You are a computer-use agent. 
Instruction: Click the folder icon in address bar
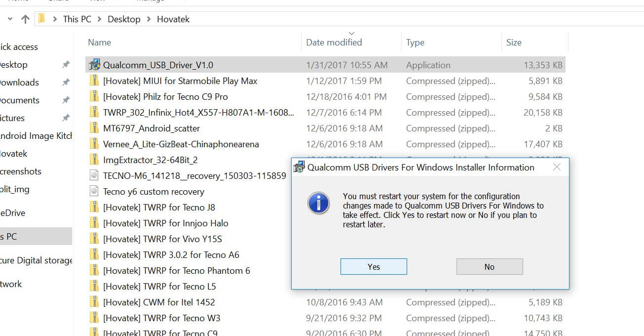pyautogui.click(x=42, y=19)
